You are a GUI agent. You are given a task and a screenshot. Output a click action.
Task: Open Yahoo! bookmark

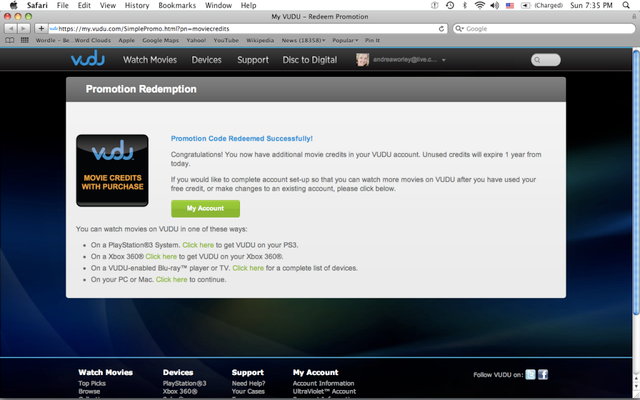pos(196,40)
